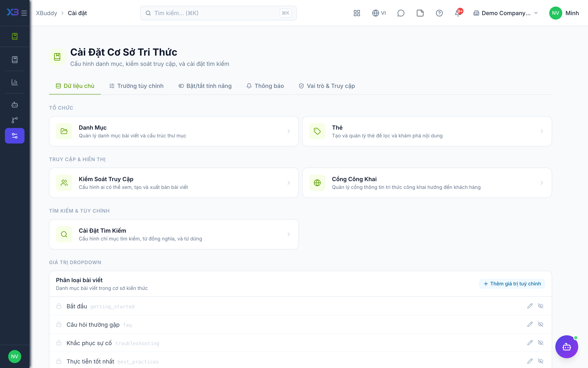This screenshot has width=588, height=368.
Task: Open the analytics bar chart sidebar icon
Action: (x=14, y=82)
